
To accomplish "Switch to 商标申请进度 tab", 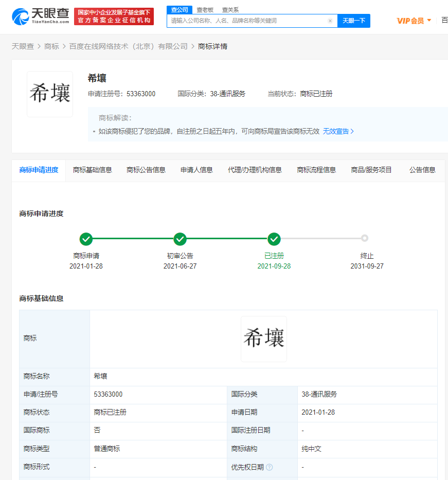I will click(x=39, y=170).
